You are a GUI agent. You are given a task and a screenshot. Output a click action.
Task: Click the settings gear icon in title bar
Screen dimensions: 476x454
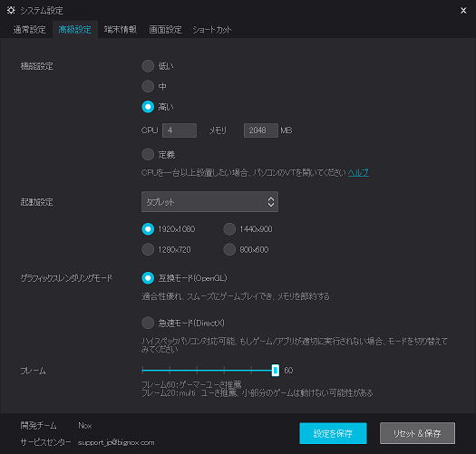11,11
